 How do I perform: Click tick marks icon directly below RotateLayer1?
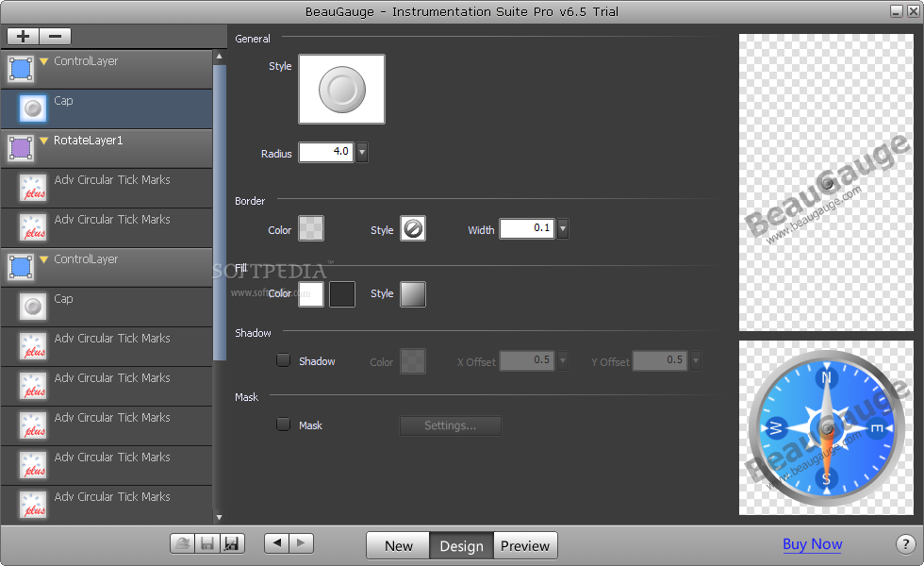click(x=33, y=188)
